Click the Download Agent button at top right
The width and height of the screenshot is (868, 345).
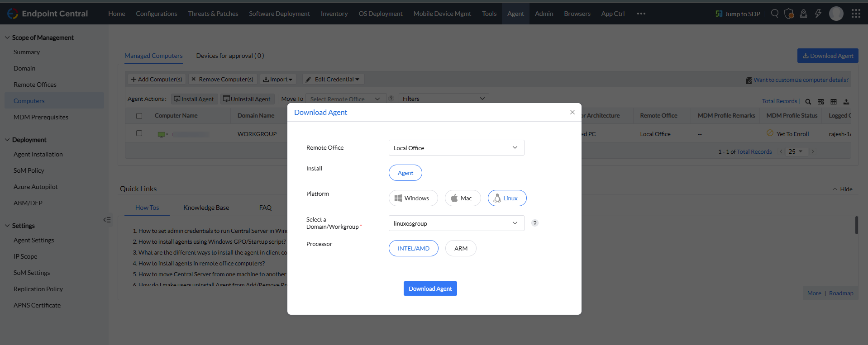(x=828, y=56)
